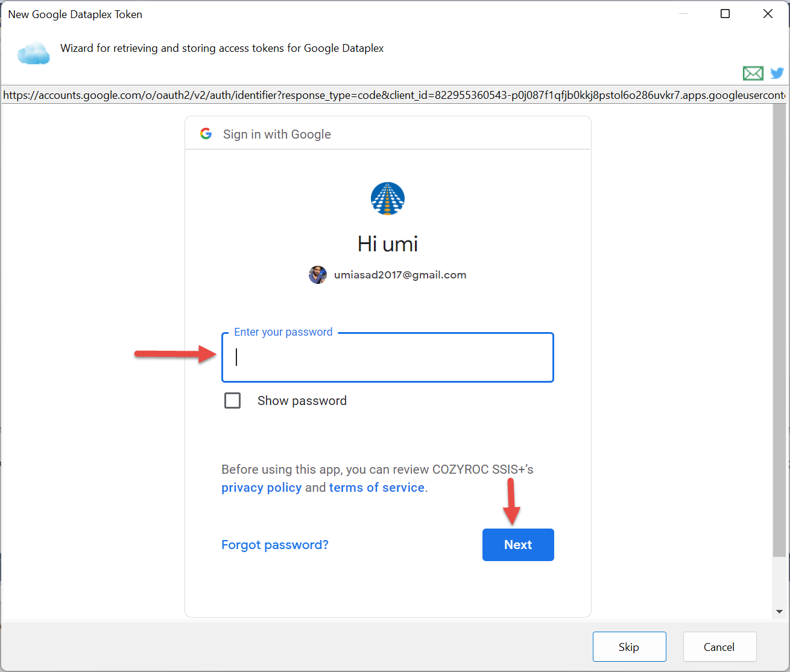
Task: Click the Google G logo
Action: coord(206,134)
